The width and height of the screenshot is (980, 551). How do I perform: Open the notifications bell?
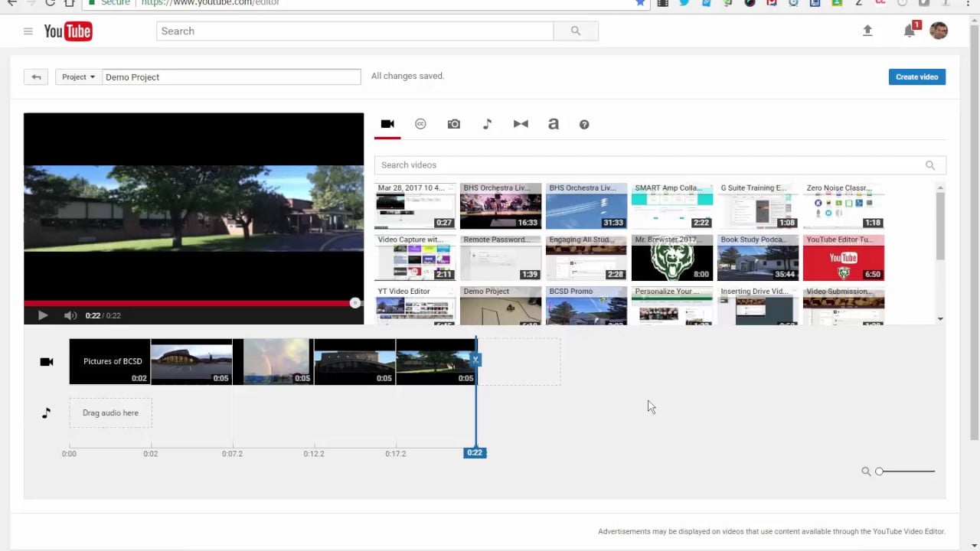tap(908, 31)
